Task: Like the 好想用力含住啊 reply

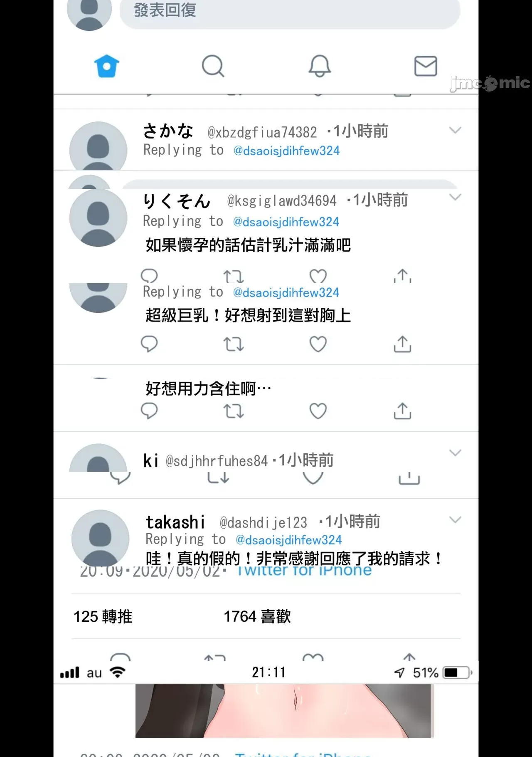Action: [x=318, y=411]
